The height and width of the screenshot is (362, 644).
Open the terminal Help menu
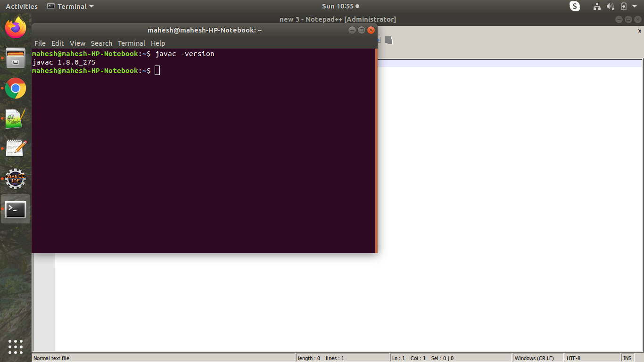coord(158,43)
